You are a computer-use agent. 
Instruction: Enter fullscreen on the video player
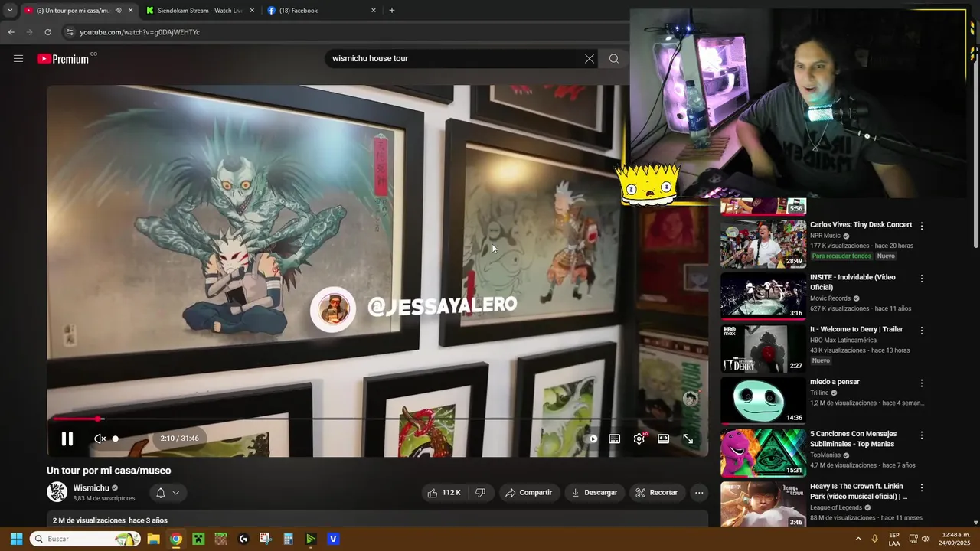pyautogui.click(x=688, y=439)
